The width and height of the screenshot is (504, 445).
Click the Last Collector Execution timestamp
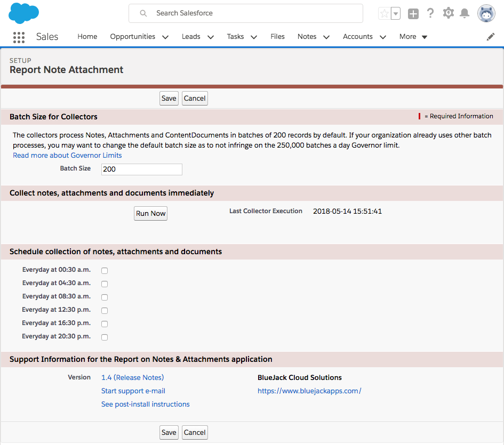point(347,212)
